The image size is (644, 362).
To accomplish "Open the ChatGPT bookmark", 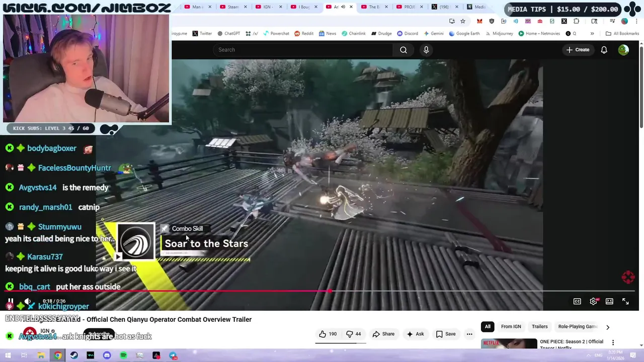I will [228, 34].
